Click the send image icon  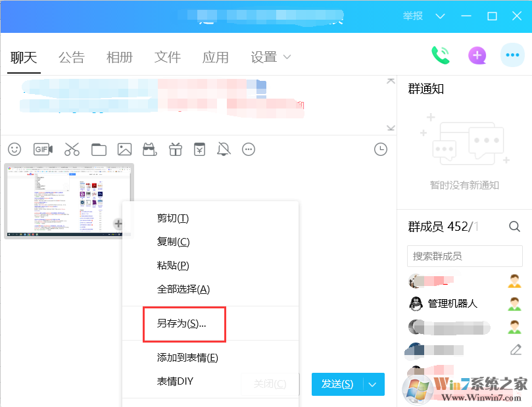click(124, 149)
